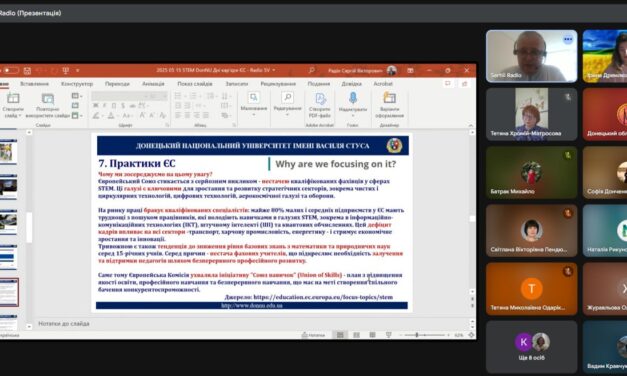
Task: Open the Малювання drawing dropdown
Action: coord(254,105)
